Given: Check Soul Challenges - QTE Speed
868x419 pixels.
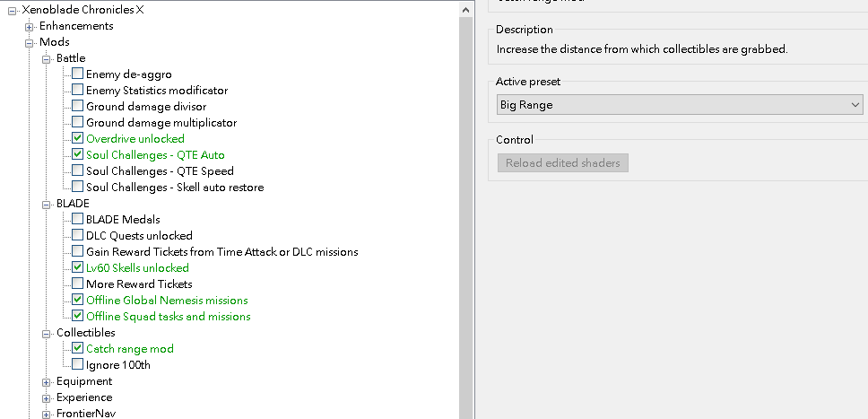Looking at the screenshot, I should pos(77,170).
